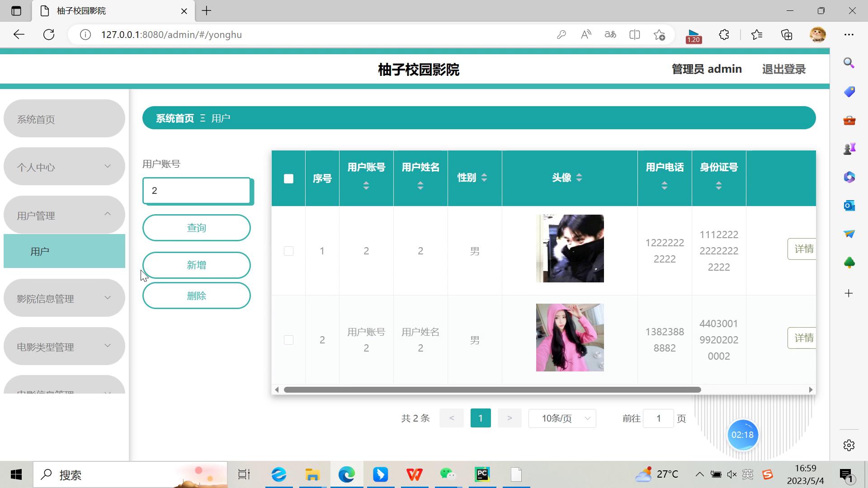Image resolution: width=868 pixels, height=488 pixels.
Task: Open the browser extensions puzzle icon
Action: coord(724,35)
